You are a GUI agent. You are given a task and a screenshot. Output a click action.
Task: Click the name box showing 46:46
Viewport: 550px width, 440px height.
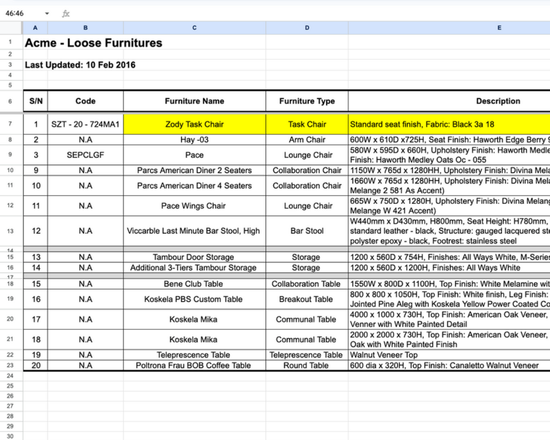coord(21,14)
